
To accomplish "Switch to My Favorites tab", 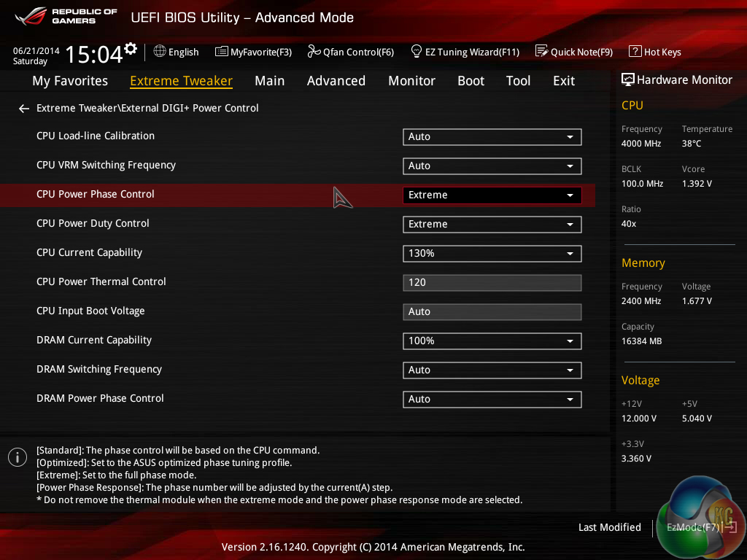I will tap(70, 81).
